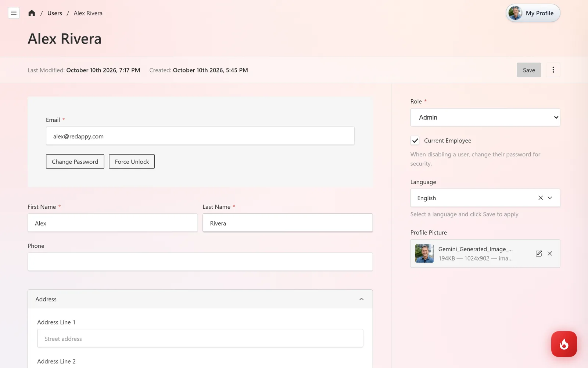Focus the Last Name field
The image size is (588, 368).
288,223
